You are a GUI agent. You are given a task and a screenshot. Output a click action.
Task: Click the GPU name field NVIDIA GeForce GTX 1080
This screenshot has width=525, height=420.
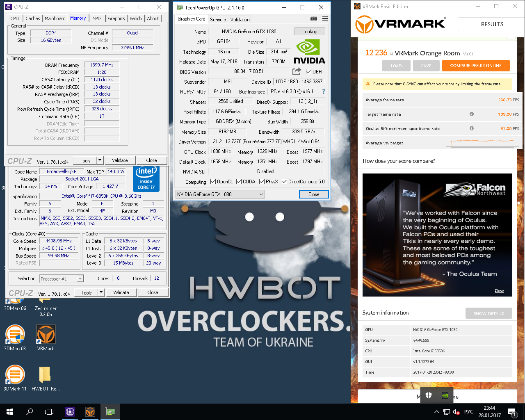[x=249, y=32]
